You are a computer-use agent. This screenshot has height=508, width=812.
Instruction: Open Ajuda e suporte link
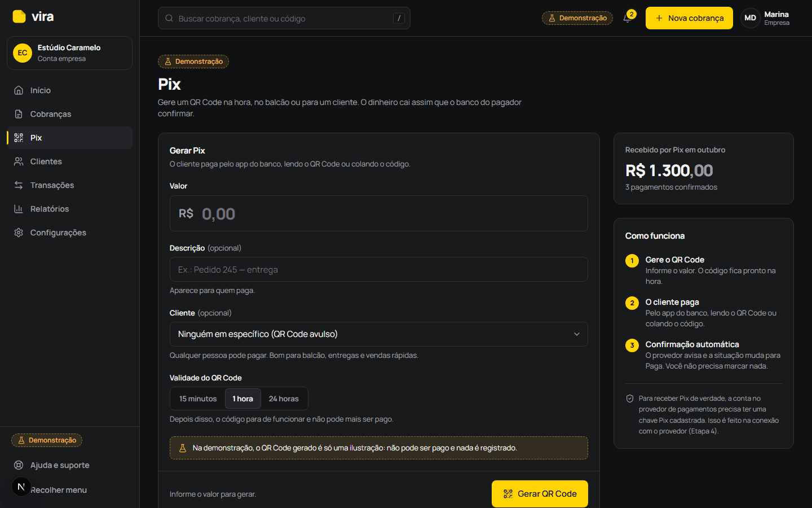point(69,465)
